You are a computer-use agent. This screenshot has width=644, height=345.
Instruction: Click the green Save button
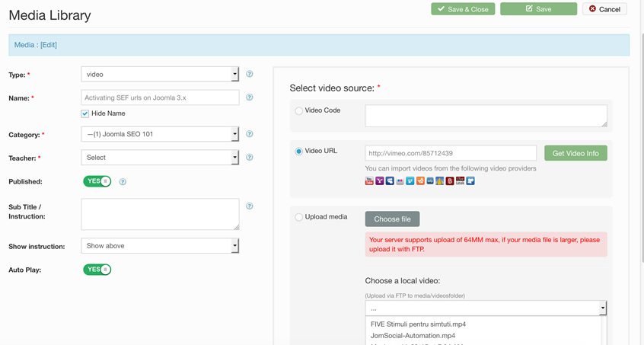[x=538, y=9]
